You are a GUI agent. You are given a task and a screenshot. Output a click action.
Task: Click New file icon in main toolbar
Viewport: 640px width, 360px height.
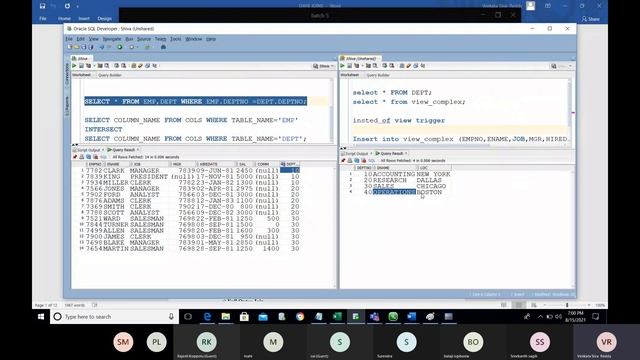coord(70,47)
